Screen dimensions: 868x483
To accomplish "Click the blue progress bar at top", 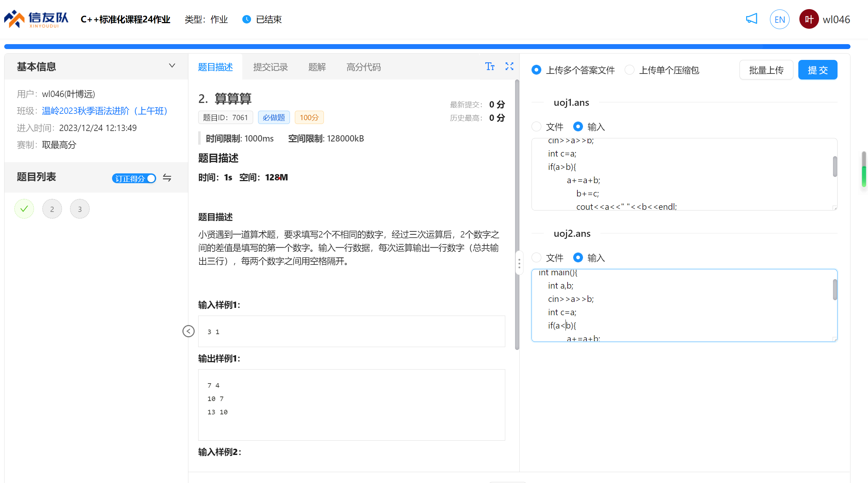I will (x=427, y=47).
